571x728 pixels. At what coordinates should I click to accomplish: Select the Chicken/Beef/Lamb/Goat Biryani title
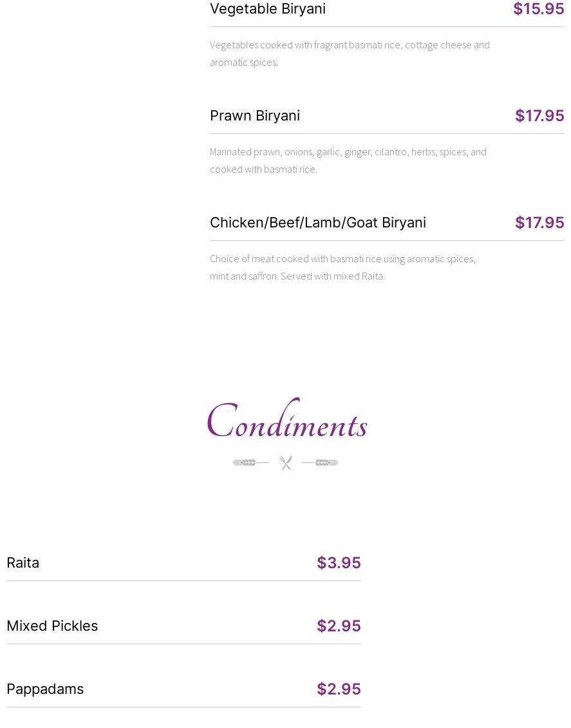[318, 222]
